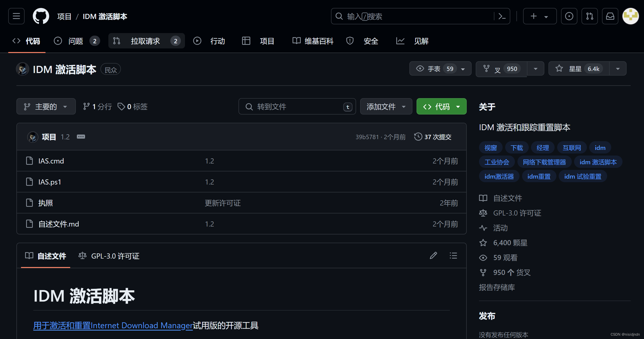Expand the 添加文件 dropdown

pos(386,106)
